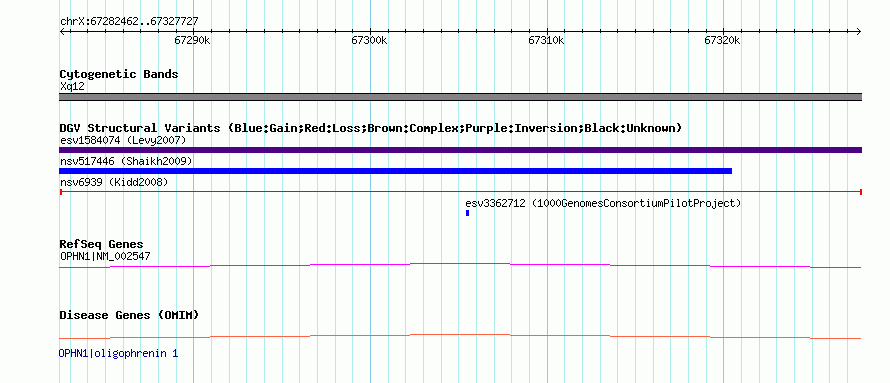Click the chrX:67282462..67327727 coordinate label
890x383 pixels.
click(129, 22)
